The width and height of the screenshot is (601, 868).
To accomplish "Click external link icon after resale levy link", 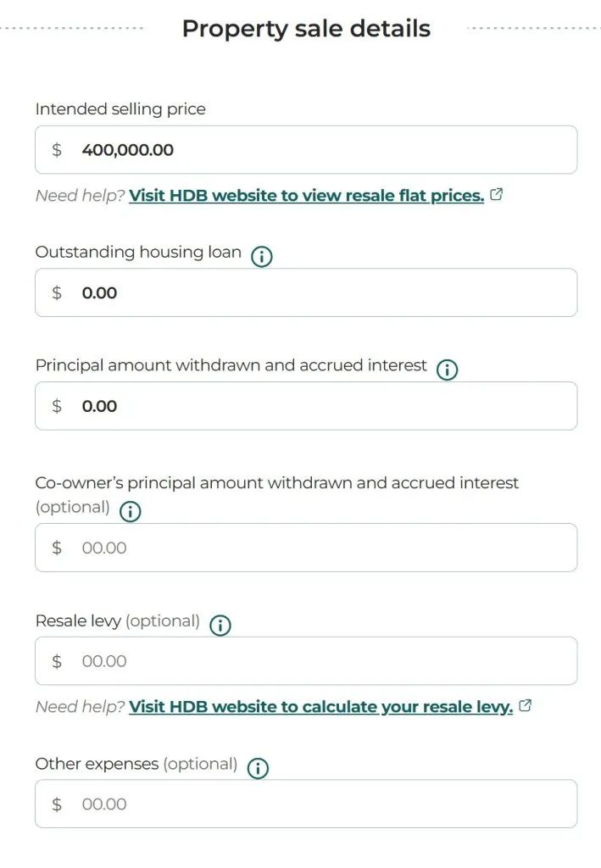I will click(x=526, y=705).
